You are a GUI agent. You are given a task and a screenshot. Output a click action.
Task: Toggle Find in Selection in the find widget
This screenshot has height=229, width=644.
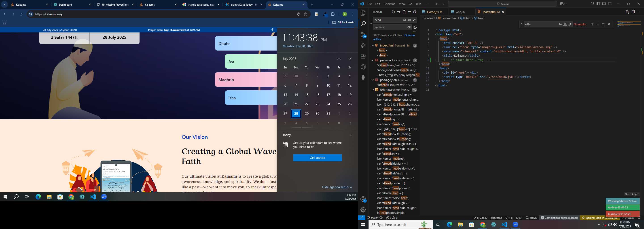tap(603, 24)
